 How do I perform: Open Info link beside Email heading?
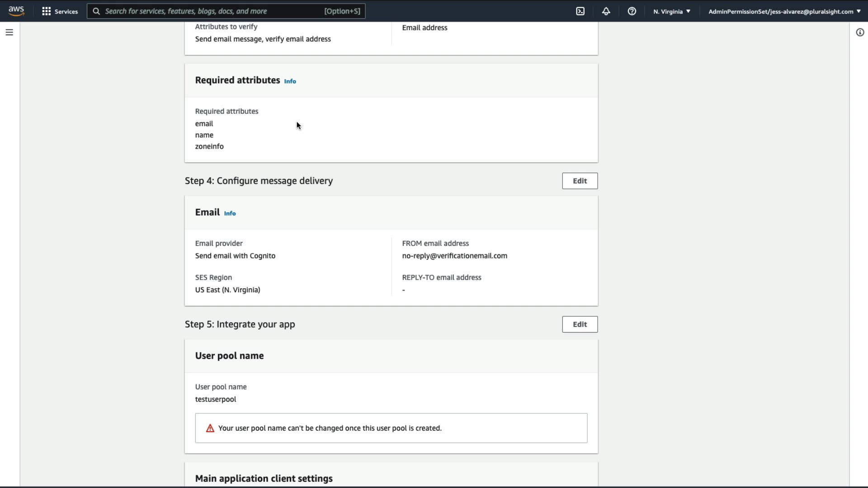pos(230,213)
